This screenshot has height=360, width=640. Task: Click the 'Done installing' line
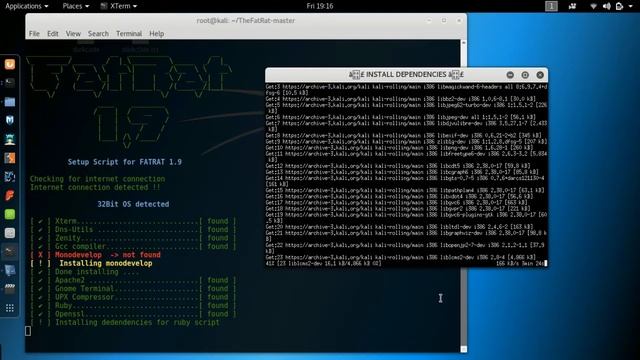click(84, 272)
